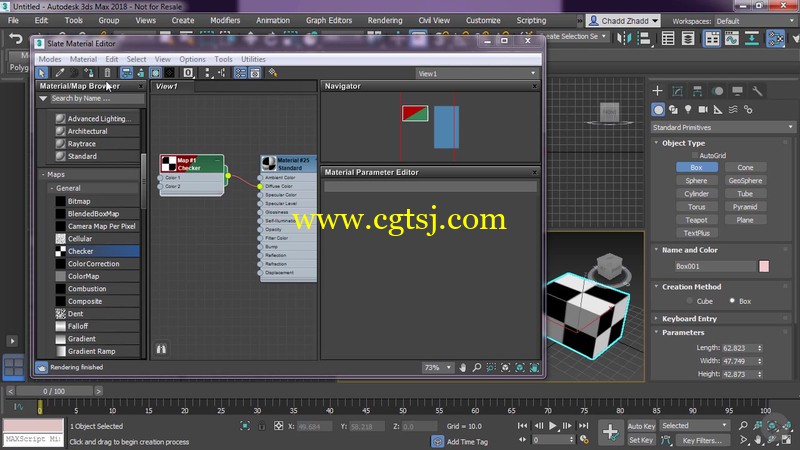
Task: Click the Sphere object type button
Action: pyautogui.click(x=696, y=181)
